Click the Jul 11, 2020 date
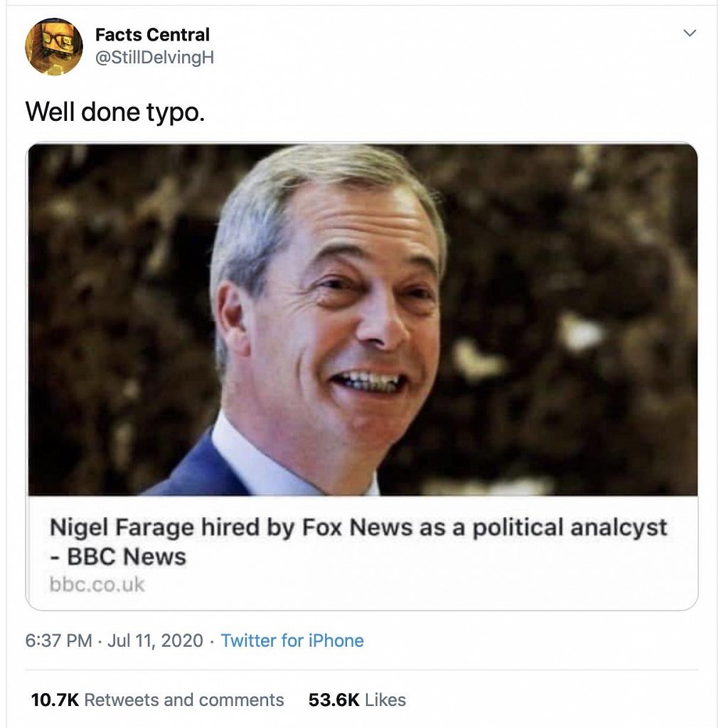The image size is (719, 728). (155, 641)
